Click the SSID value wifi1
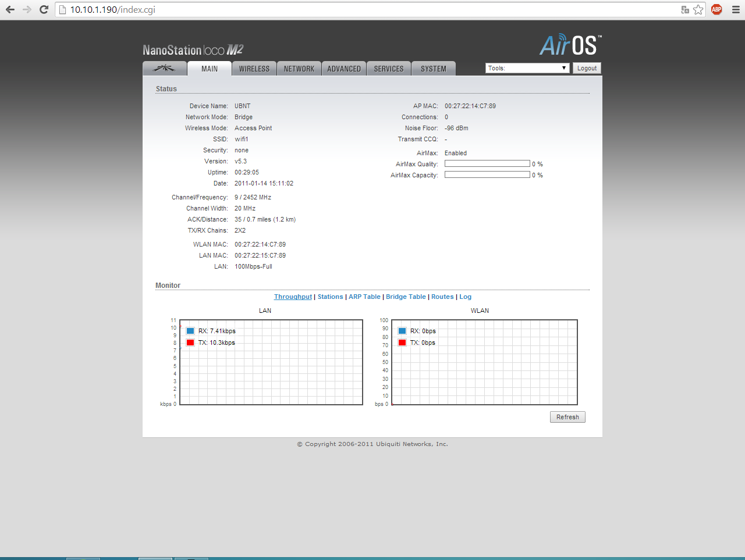The height and width of the screenshot is (560, 745). click(242, 139)
